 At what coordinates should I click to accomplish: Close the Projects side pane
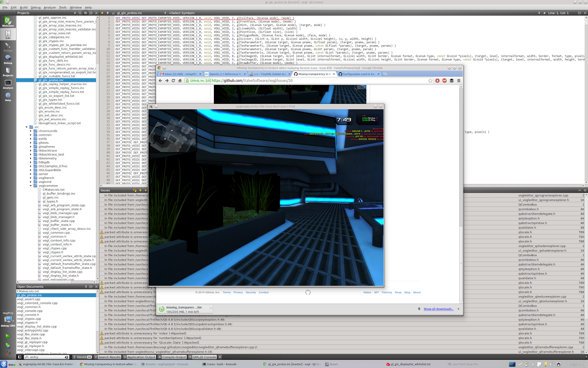click(x=96, y=13)
